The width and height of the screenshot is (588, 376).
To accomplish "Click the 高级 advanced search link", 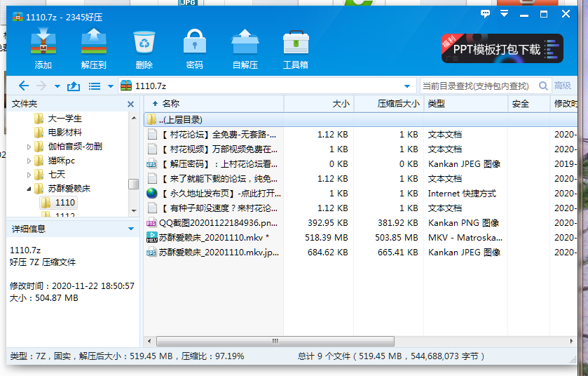I will point(563,86).
